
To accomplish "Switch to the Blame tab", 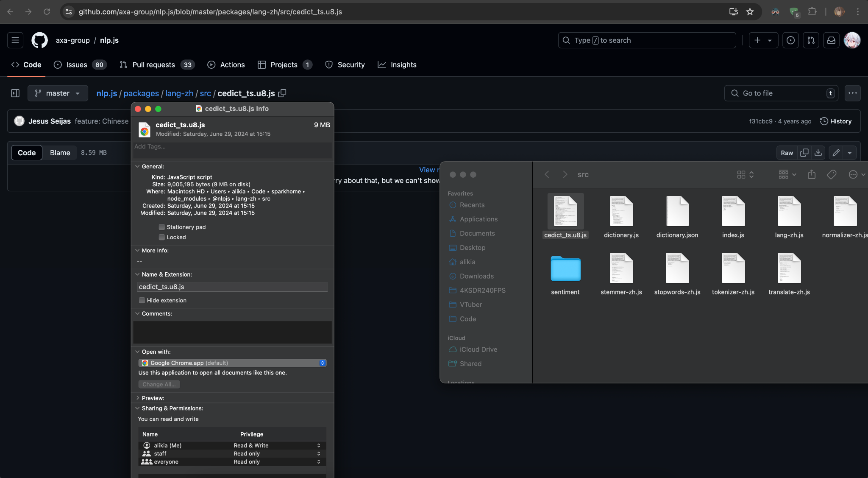I will pos(60,153).
